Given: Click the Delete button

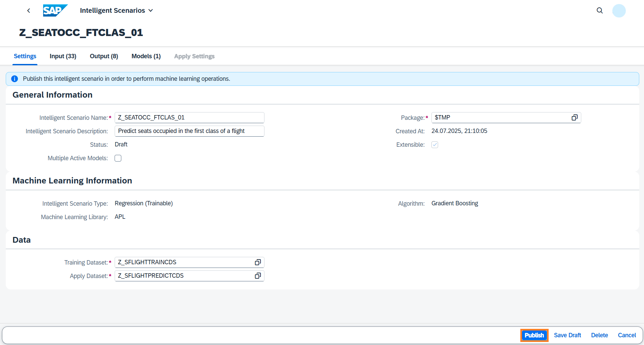Looking at the screenshot, I should point(599,335).
